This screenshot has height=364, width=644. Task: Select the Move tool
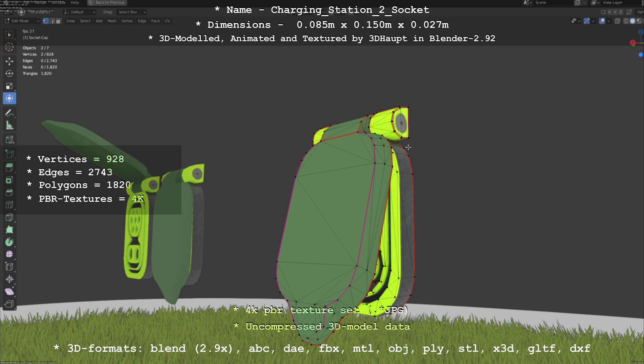point(9,61)
